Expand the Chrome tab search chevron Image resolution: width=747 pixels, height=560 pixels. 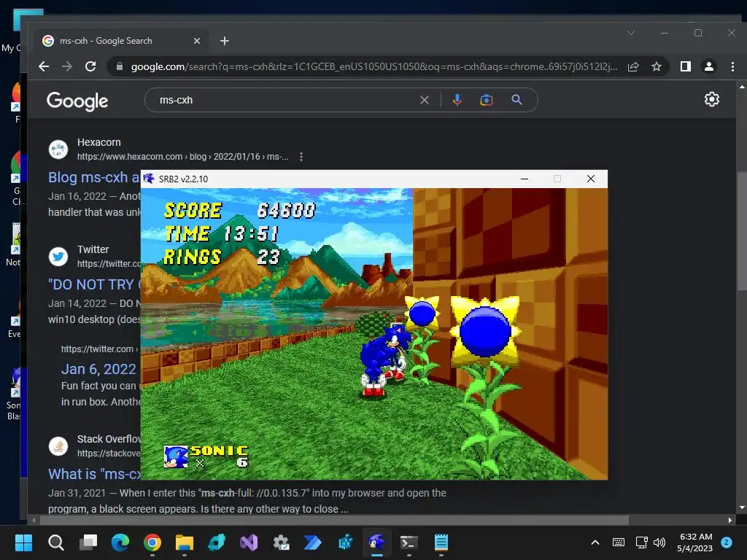pyautogui.click(x=631, y=33)
